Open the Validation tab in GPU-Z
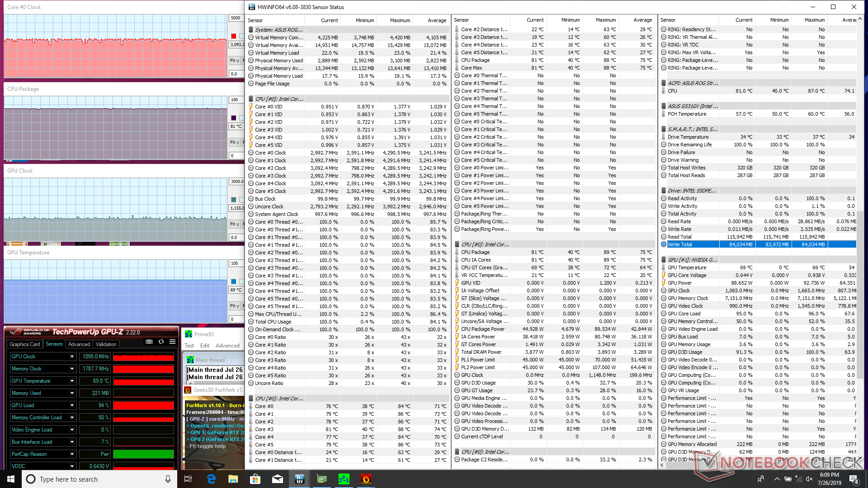 (106, 344)
